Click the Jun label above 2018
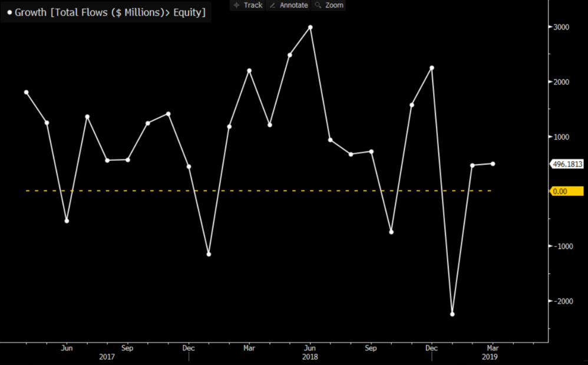This screenshot has width=588, height=365. coord(310,348)
